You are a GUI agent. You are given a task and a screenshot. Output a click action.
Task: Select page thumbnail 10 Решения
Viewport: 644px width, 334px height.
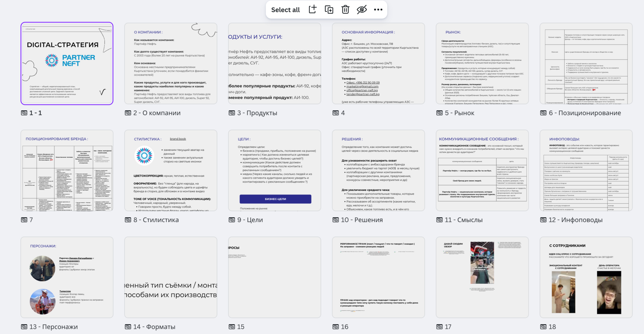tap(378, 170)
